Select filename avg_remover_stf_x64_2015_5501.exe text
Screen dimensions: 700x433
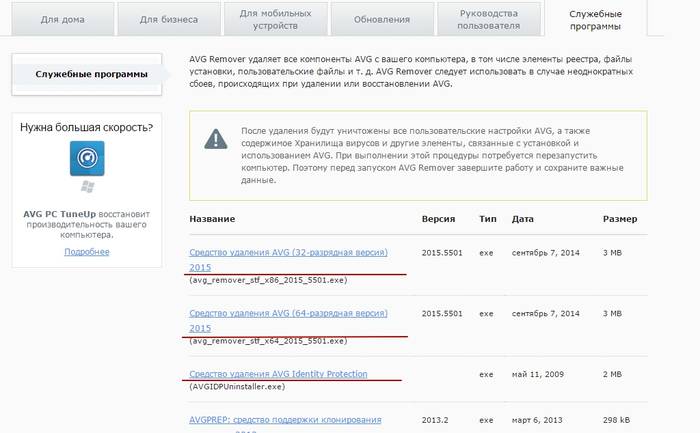pyautogui.click(x=268, y=341)
